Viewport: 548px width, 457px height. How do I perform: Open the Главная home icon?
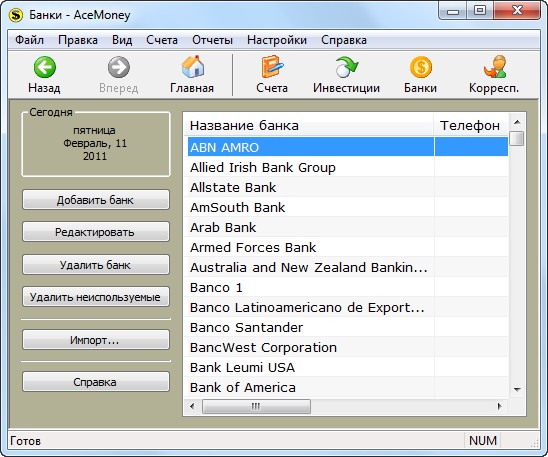click(x=193, y=67)
